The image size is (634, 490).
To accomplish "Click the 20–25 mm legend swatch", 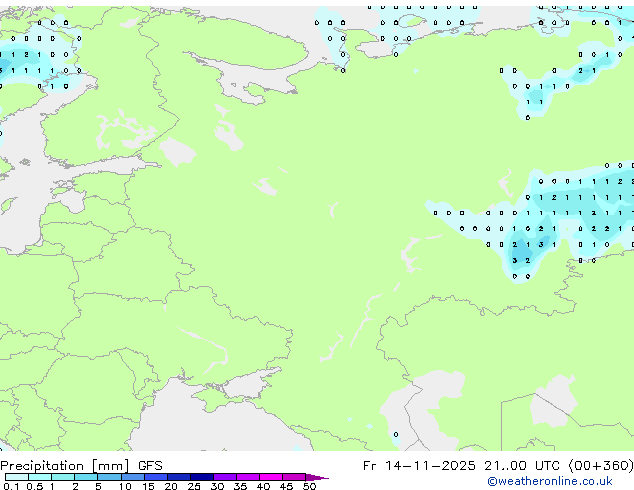I will click(179, 477).
